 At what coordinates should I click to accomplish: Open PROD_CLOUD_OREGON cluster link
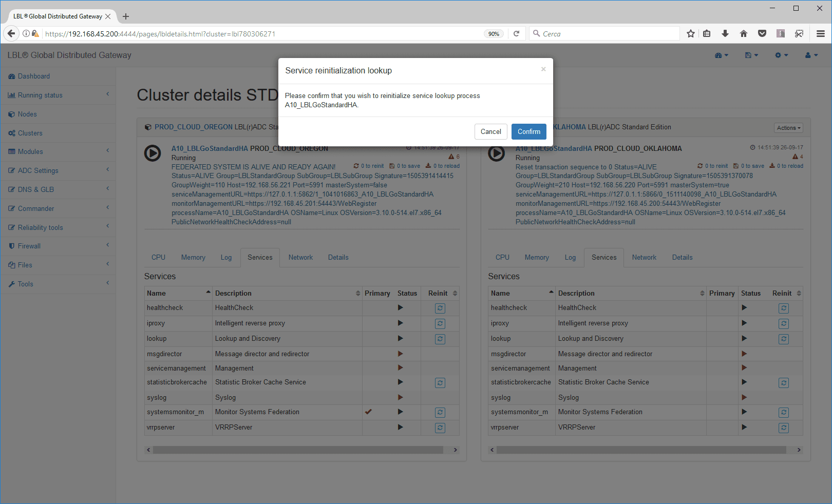click(x=193, y=127)
